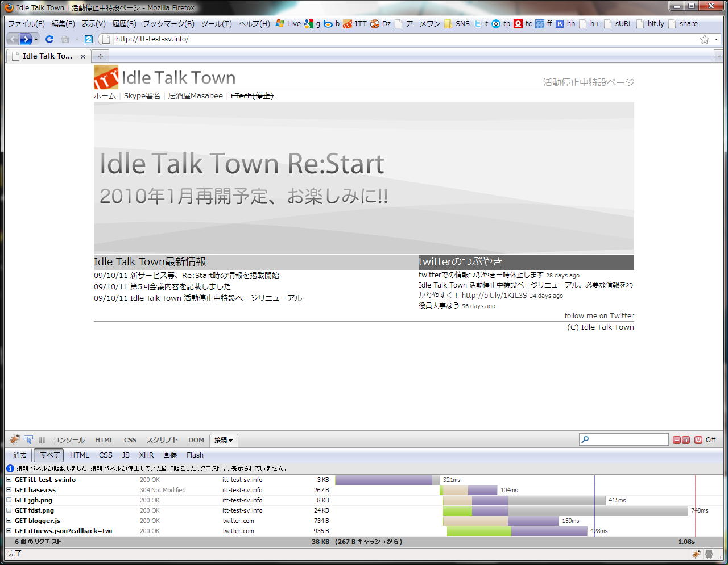Click the ittnews.json 428ms timeline bar
728x565 pixels.
point(517,531)
